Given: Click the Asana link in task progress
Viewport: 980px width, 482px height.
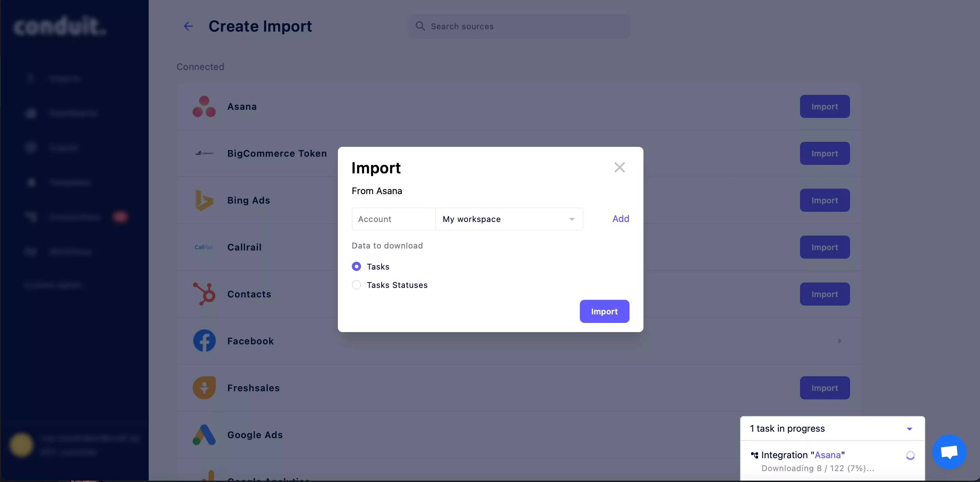Looking at the screenshot, I should point(828,455).
